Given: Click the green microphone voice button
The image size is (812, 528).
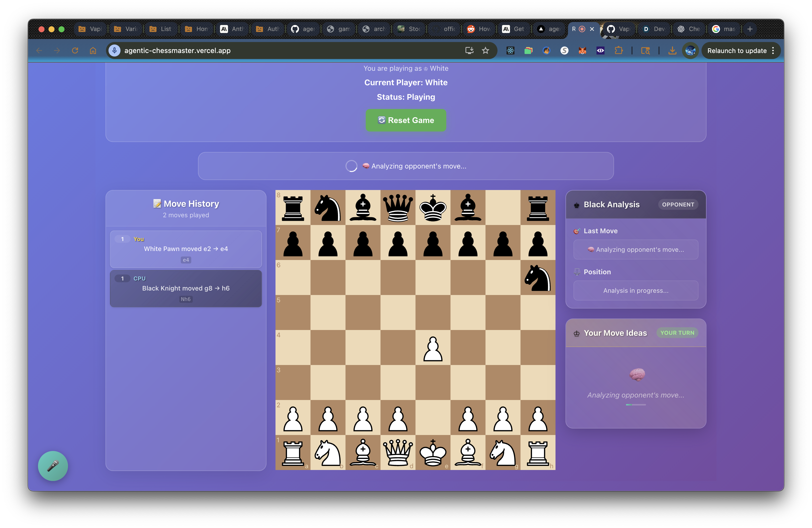Looking at the screenshot, I should coord(53,465).
